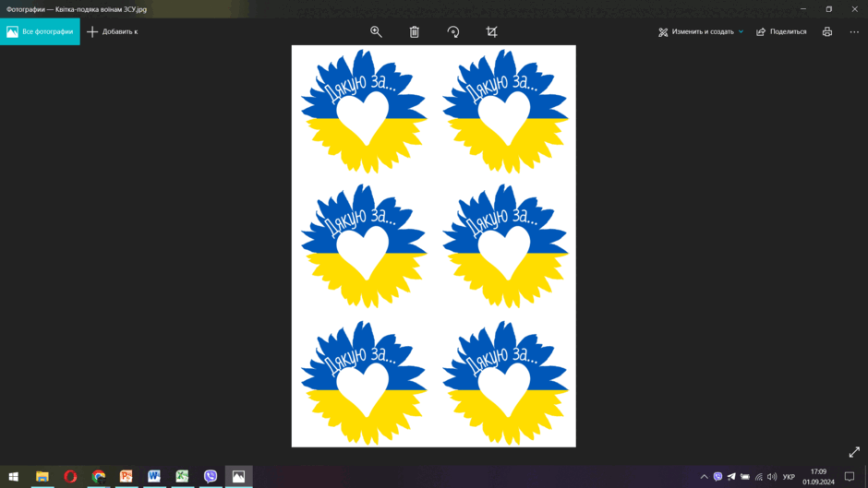Open Word from the taskbar

pyautogui.click(x=154, y=476)
